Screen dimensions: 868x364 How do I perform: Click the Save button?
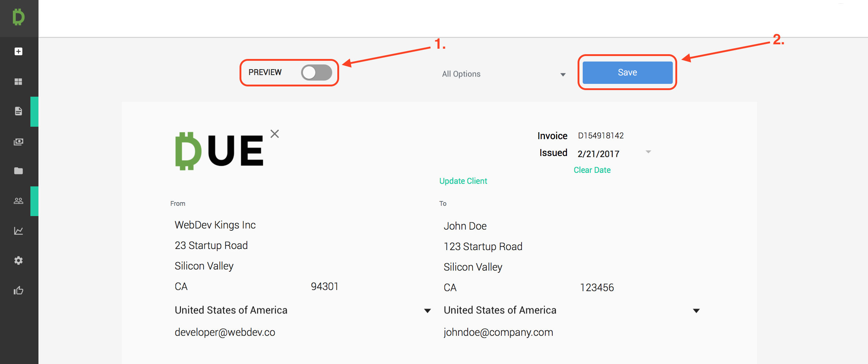click(627, 73)
